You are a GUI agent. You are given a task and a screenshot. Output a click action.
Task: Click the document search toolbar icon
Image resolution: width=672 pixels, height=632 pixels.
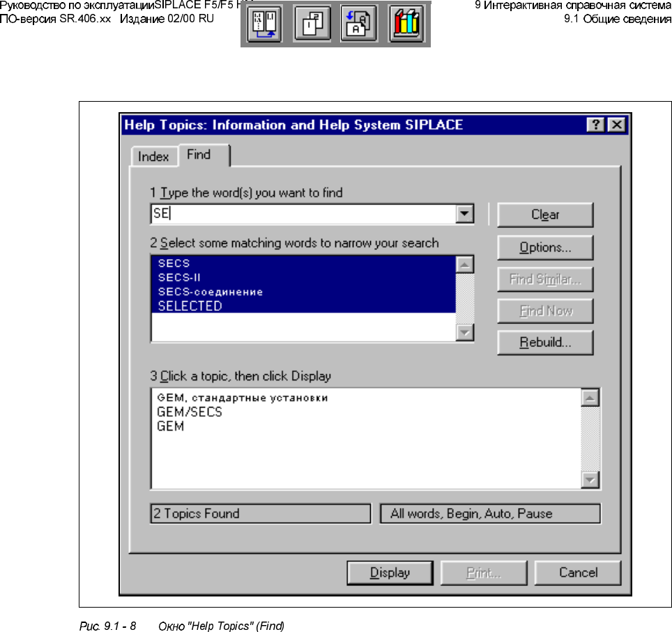[359, 24]
